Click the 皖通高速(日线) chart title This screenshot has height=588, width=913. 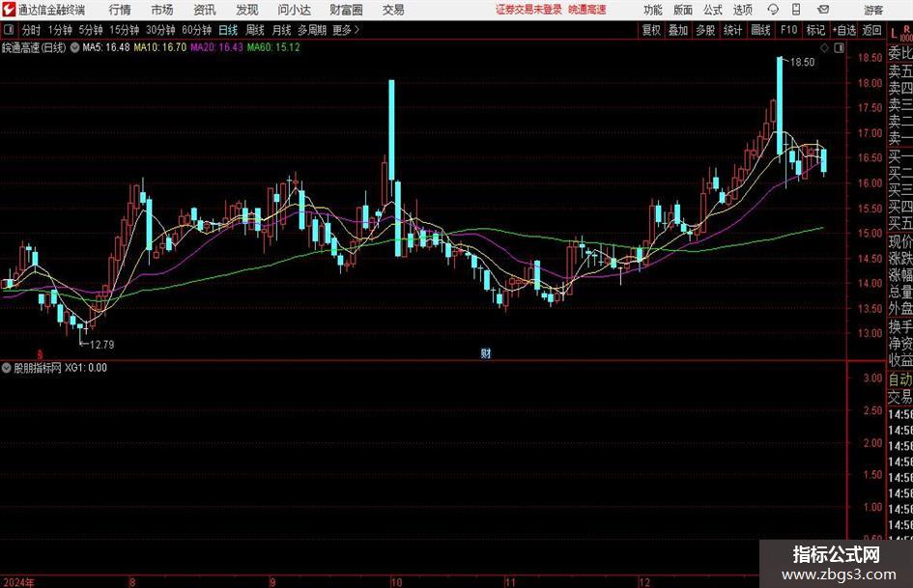point(35,47)
